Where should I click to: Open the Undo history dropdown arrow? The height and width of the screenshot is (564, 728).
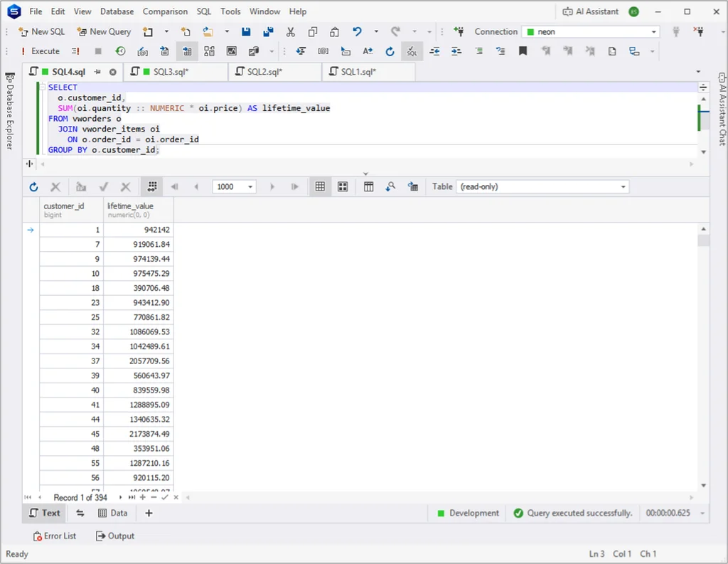(376, 31)
